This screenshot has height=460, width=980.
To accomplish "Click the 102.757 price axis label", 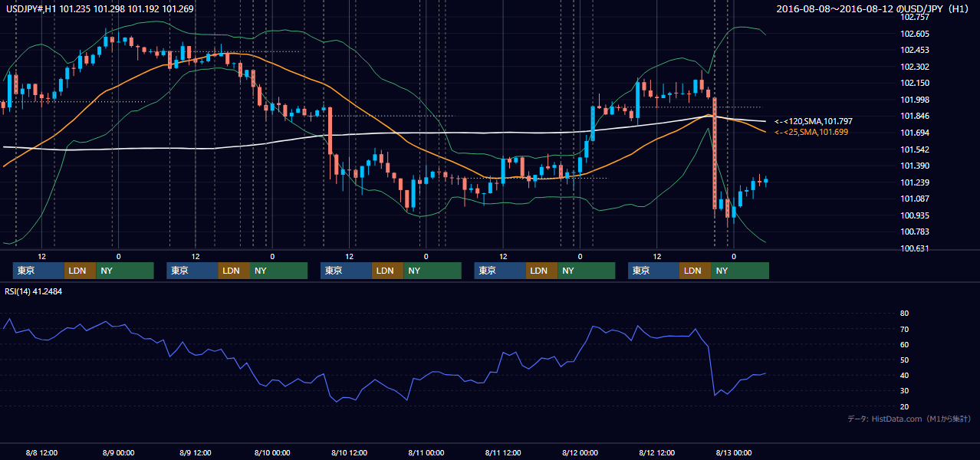I will [x=915, y=17].
